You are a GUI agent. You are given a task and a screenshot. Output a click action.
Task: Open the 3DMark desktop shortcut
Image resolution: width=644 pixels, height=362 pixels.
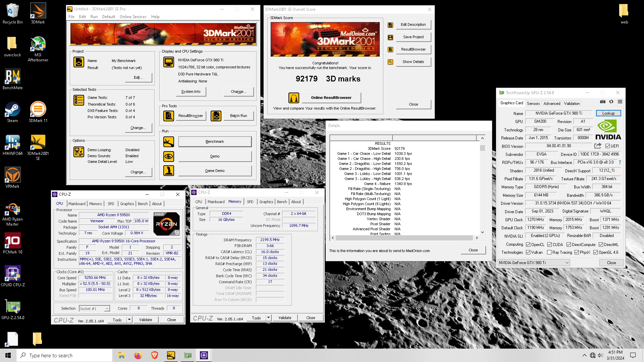click(38, 13)
